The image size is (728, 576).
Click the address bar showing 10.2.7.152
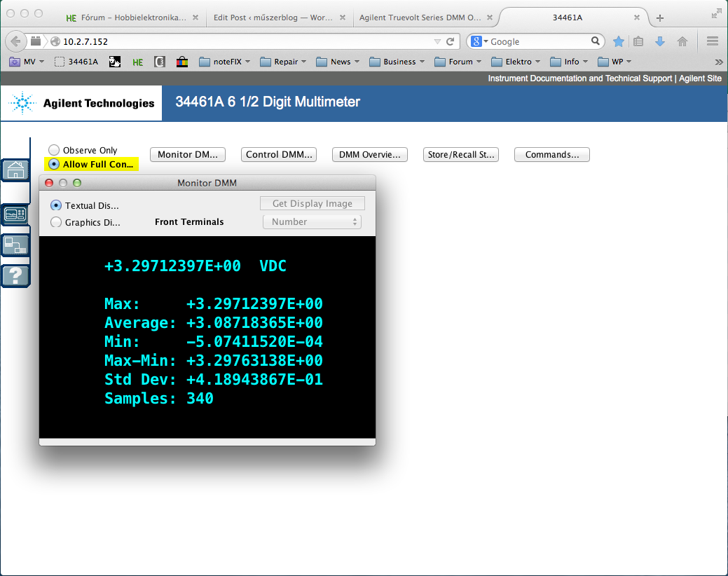(x=242, y=41)
